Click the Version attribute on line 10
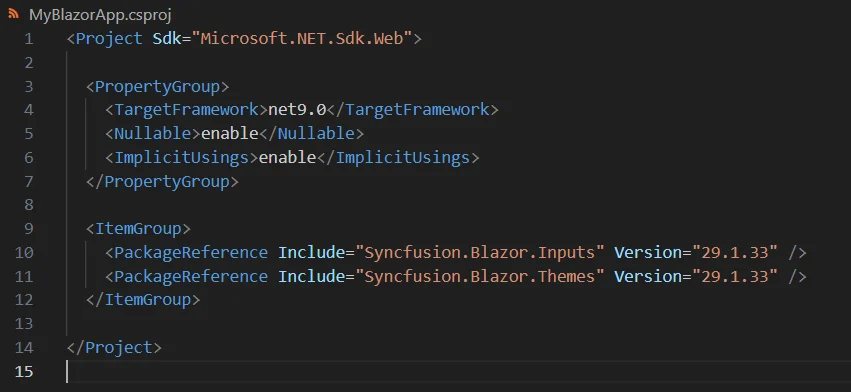Image resolution: width=851 pixels, height=392 pixels. tap(647, 252)
